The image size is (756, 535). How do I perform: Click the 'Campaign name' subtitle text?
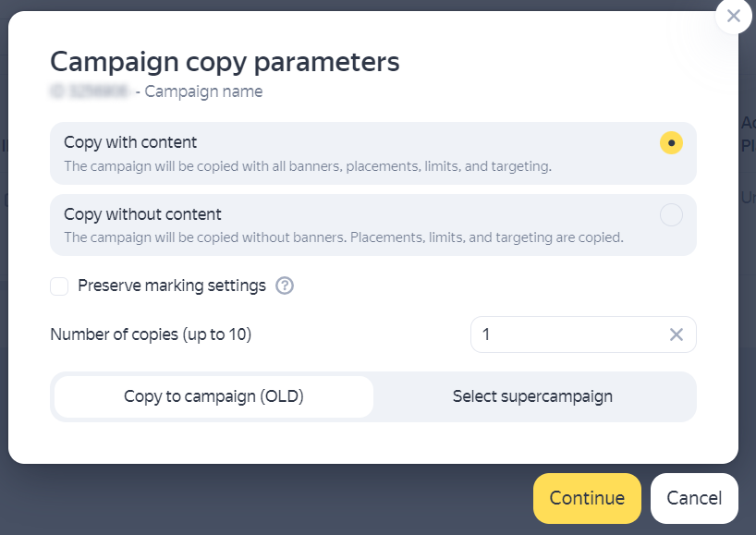203,91
